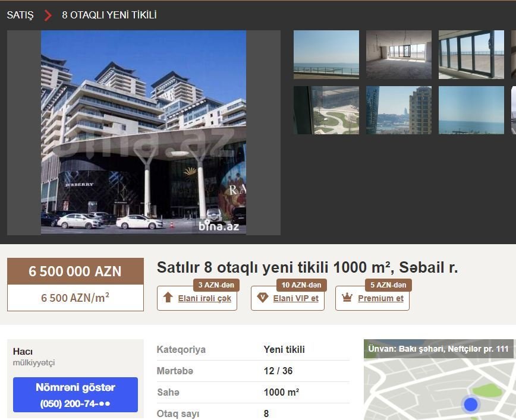516x420 pixels.
Task: Open the main building photo
Action: (x=143, y=132)
